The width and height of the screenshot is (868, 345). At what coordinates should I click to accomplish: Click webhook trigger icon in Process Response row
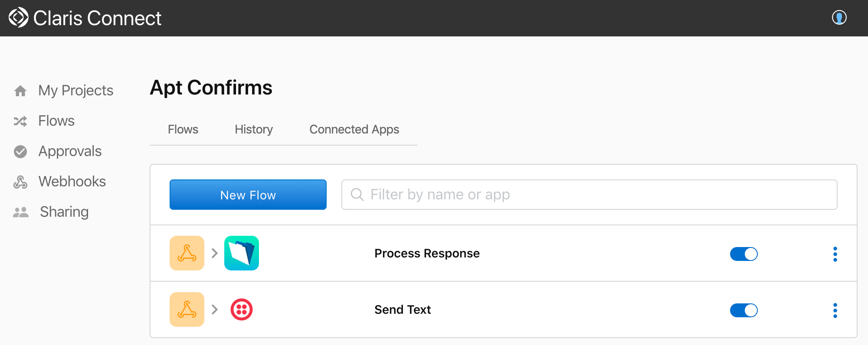(187, 253)
